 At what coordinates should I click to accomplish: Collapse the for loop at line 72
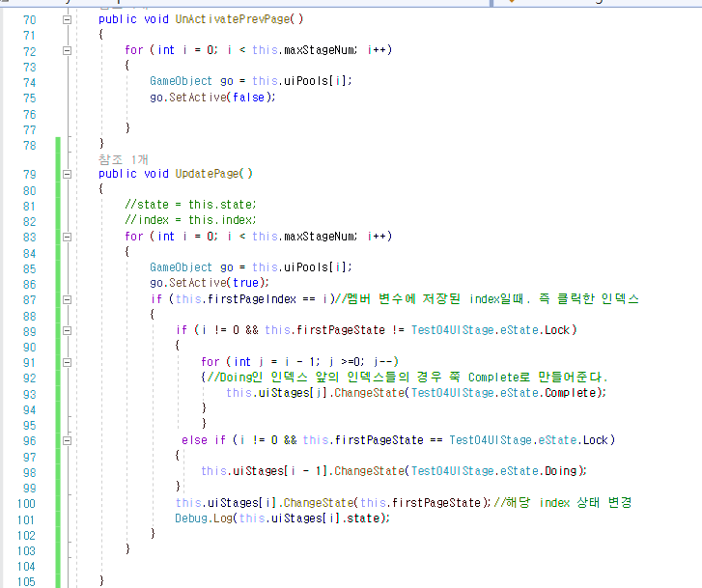pyautogui.click(x=67, y=50)
